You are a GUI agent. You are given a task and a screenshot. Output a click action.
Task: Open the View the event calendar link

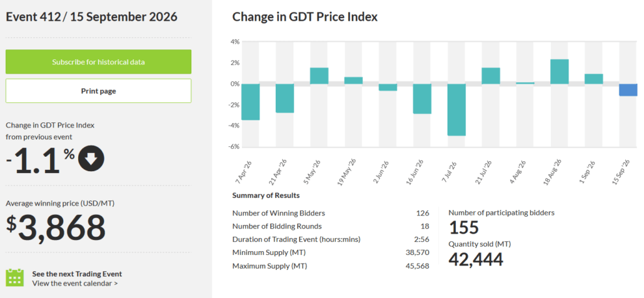75,283
